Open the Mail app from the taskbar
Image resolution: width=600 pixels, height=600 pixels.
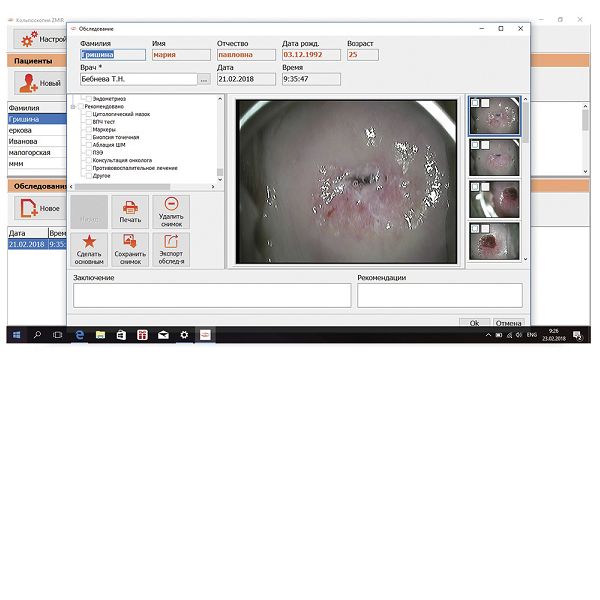click(163, 335)
